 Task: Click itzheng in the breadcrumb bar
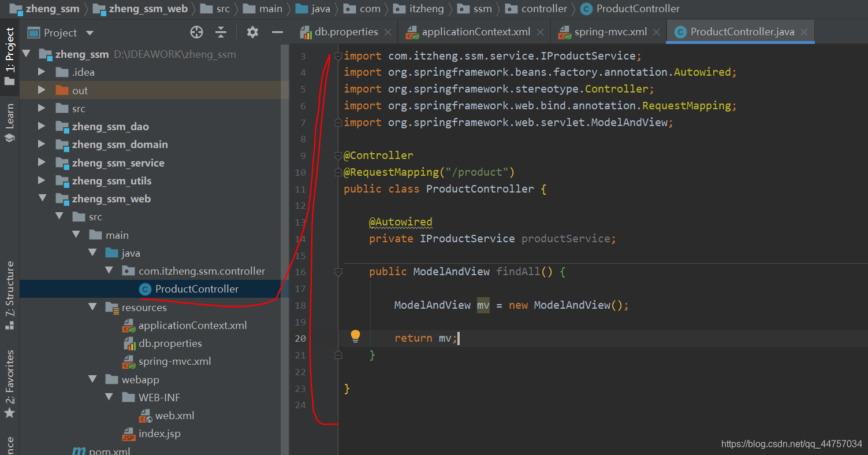[x=426, y=9]
